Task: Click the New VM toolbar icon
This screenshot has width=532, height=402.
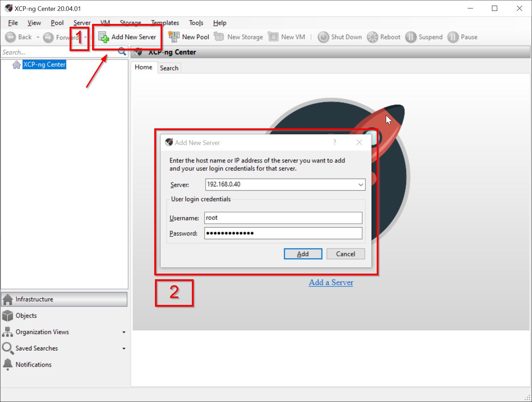Action: [x=273, y=37]
